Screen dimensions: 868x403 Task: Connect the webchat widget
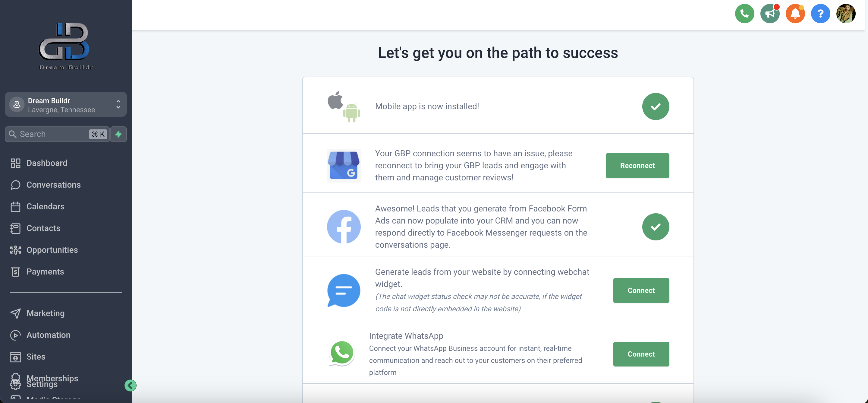641,290
